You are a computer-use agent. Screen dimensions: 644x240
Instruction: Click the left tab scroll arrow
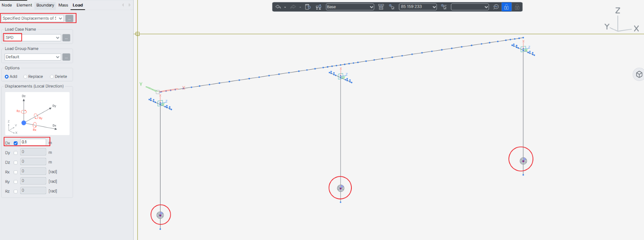tap(123, 5)
